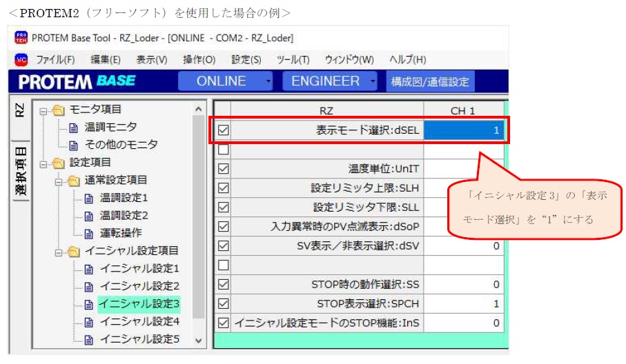Switch to the 選択項目 vertical tab
The image size is (626, 364).
(x=21, y=172)
